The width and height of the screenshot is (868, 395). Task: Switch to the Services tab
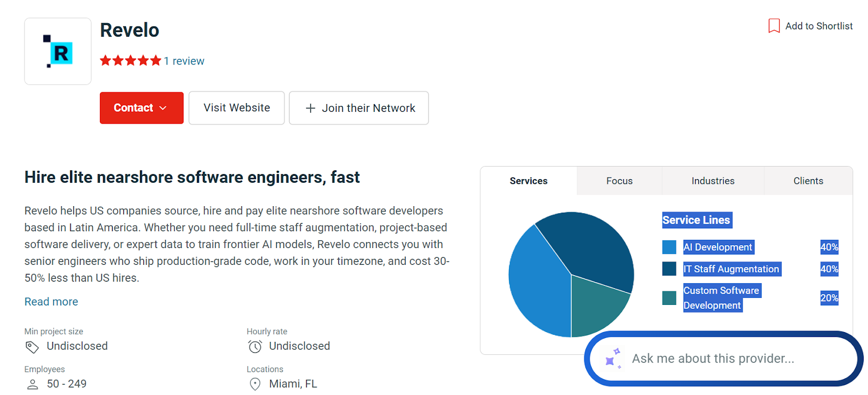point(528,181)
